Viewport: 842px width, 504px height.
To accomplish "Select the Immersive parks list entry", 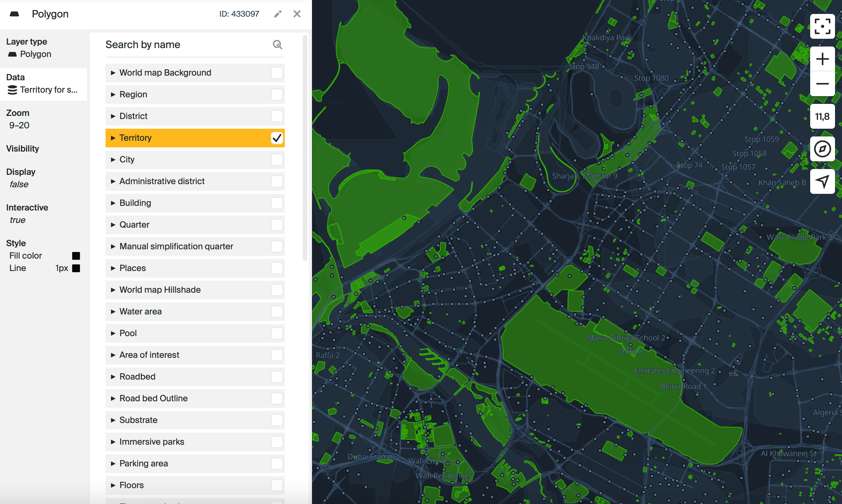I will (152, 442).
